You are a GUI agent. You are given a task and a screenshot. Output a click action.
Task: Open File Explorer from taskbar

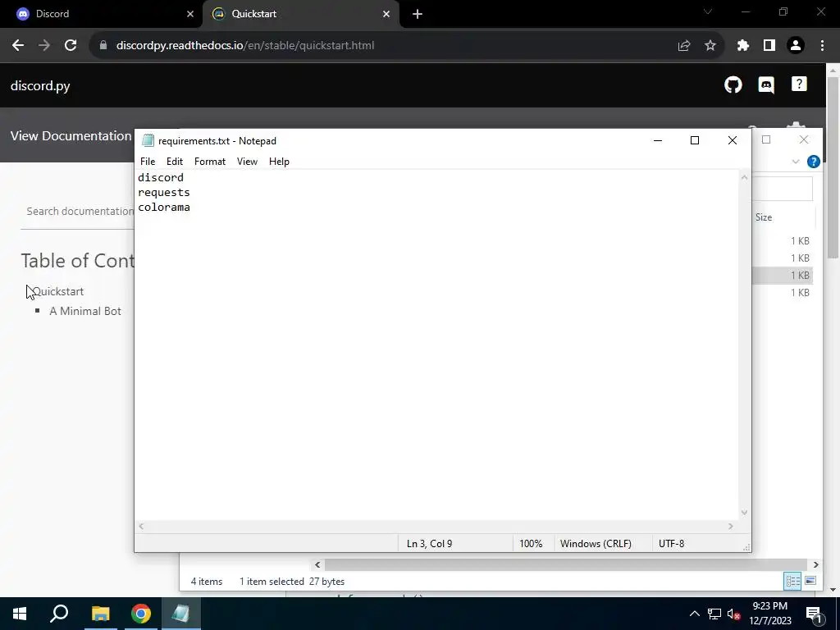click(x=100, y=614)
